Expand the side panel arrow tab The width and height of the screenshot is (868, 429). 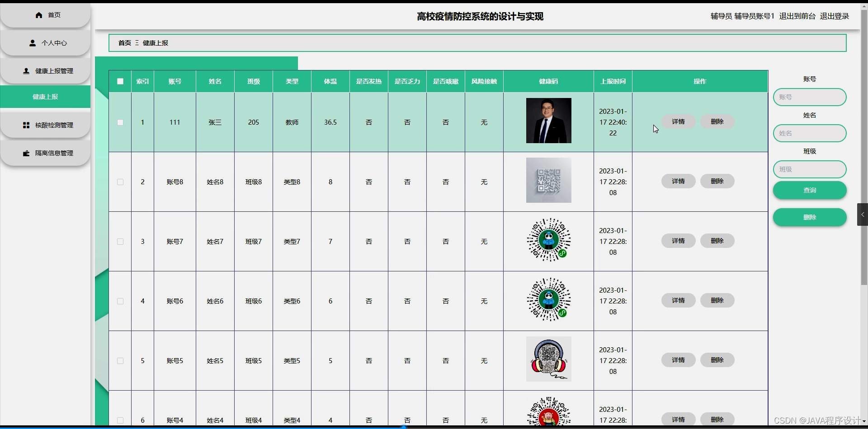point(863,214)
